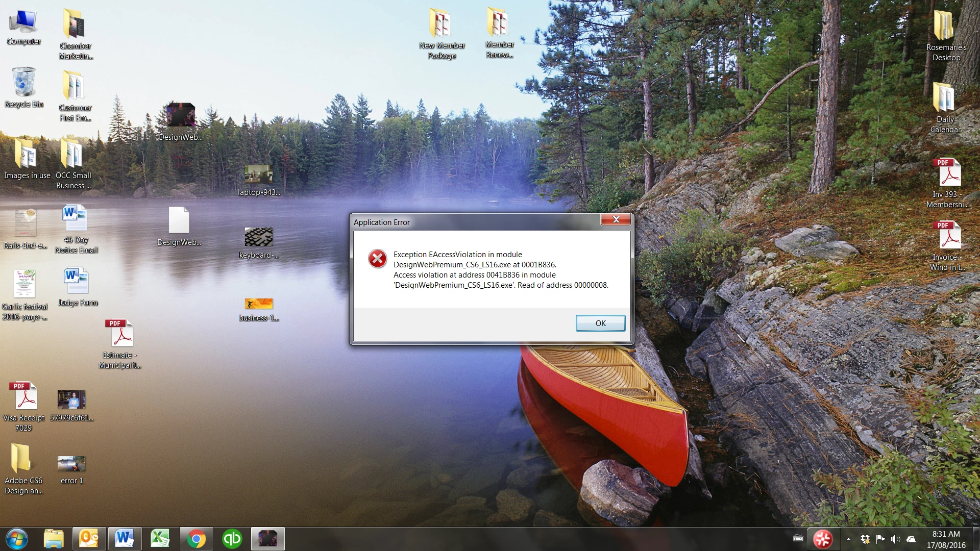Image resolution: width=980 pixels, height=551 pixels.
Task: Open the Action Center flag icon
Action: (x=880, y=539)
